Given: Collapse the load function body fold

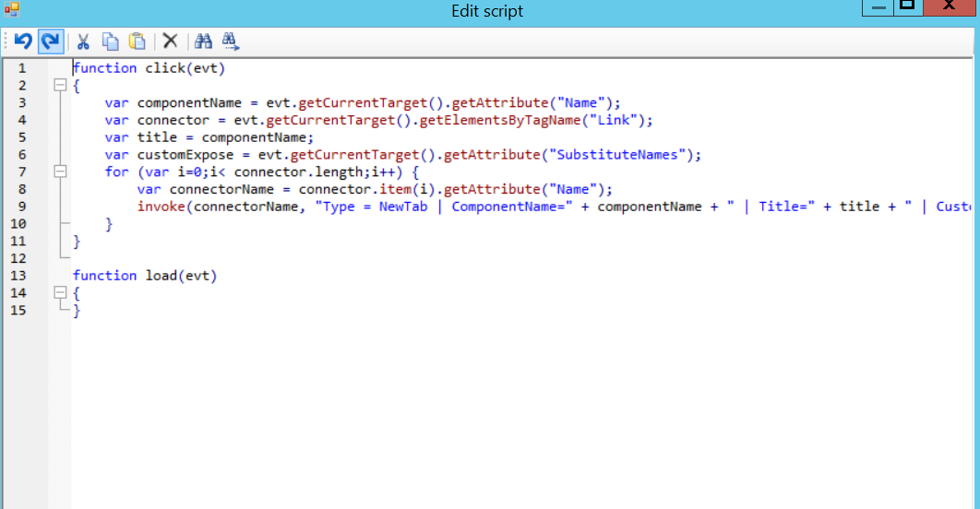Looking at the screenshot, I should [x=60, y=293].
